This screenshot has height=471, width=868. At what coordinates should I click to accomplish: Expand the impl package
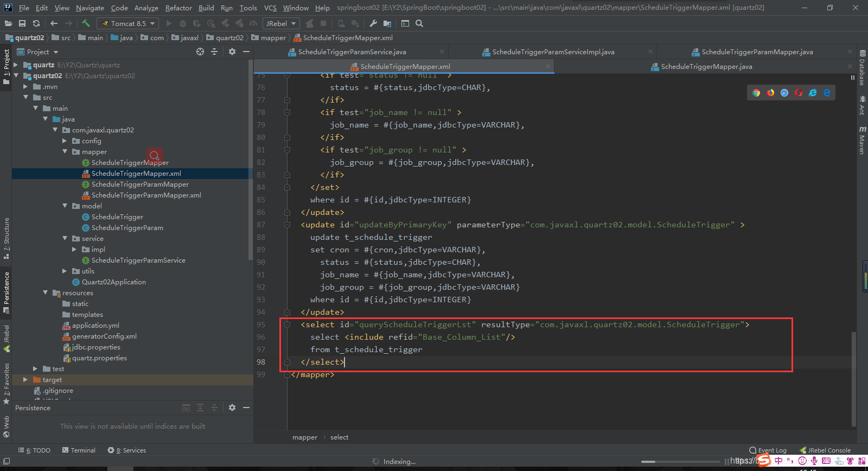pyautogui.click(x=75, y=249)
